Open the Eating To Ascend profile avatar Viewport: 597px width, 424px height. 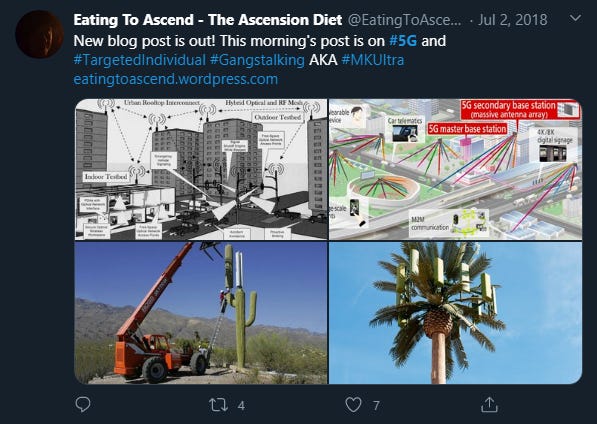[39, 34]
